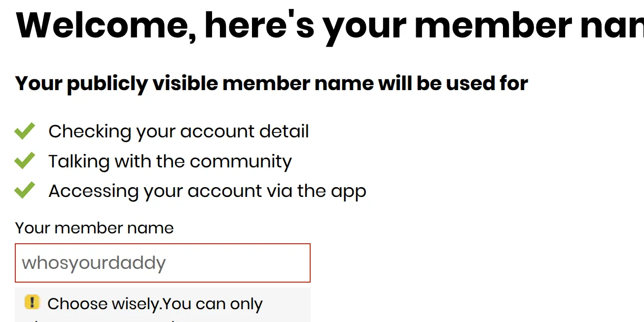Image resolution: width=644 pixels, height=322 pixels.
Task: Click the checkmark beside app access item
Action: [x=25, y=191]
